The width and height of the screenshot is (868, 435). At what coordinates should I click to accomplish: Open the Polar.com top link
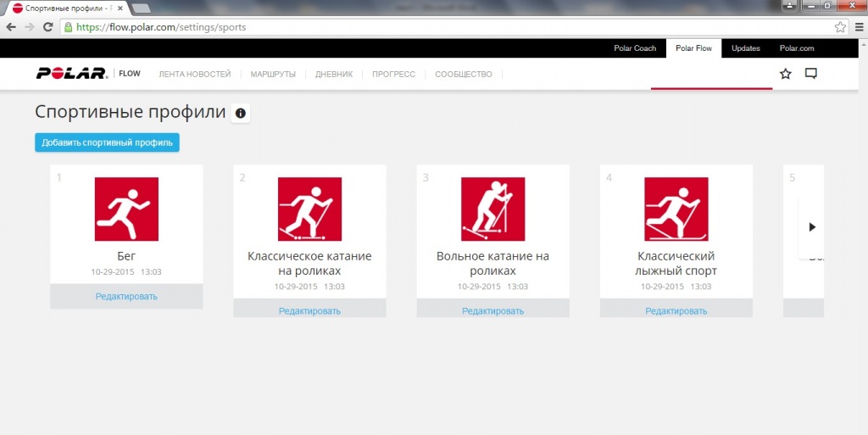coord(797,48)
